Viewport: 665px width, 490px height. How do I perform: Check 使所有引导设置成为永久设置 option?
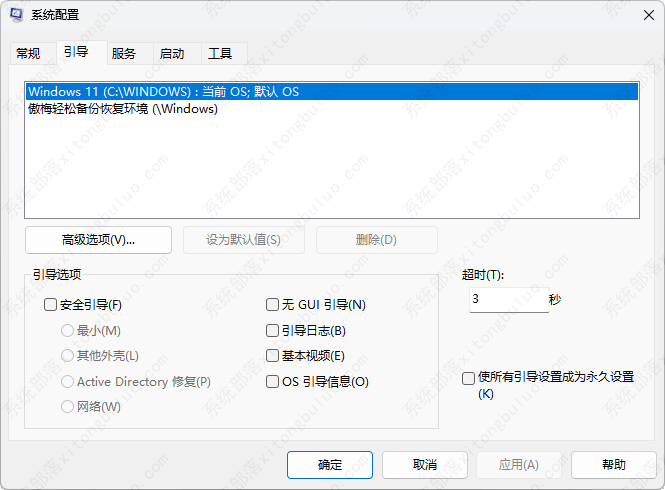pos(468,378)
